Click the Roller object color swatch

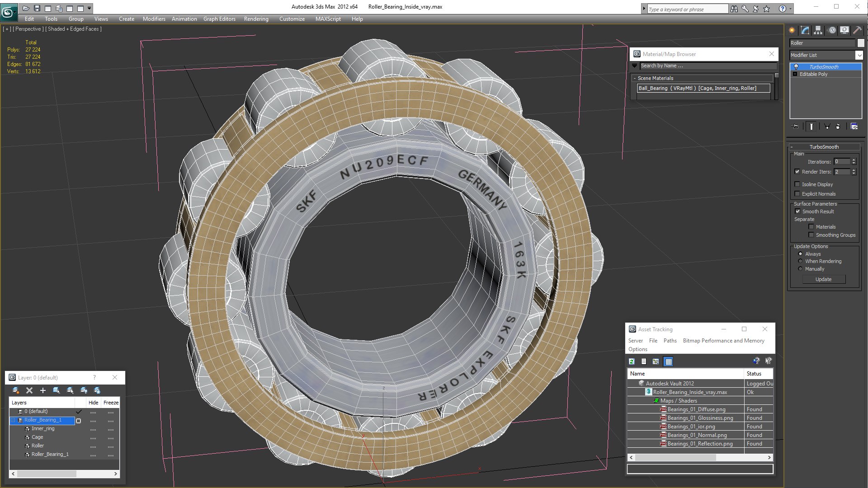click(x=861, y=43)
